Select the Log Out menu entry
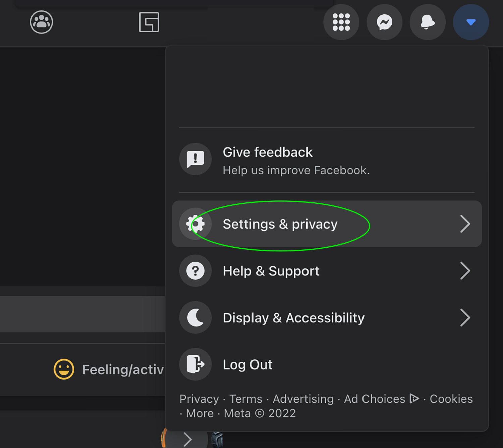503x448 pixels. point(247,365)
